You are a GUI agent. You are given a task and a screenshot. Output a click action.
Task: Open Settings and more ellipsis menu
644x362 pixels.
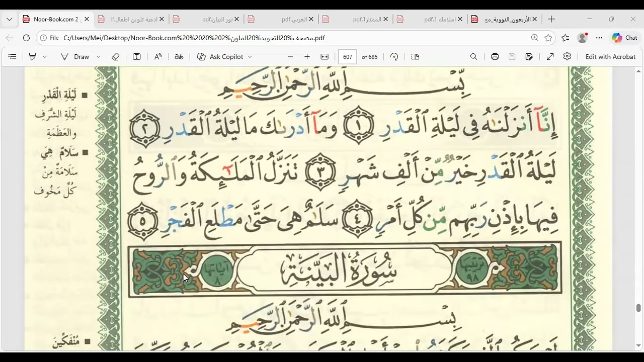click(x=599, y=38)
